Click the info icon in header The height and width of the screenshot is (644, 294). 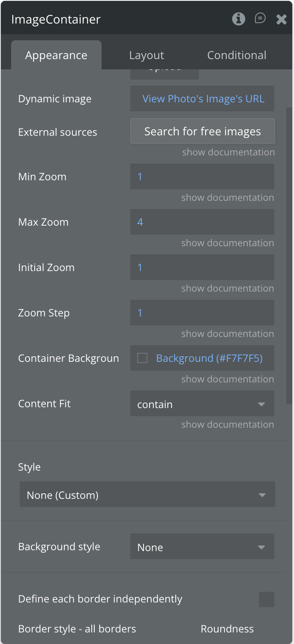pyautogui.click(x=238, y=19)
